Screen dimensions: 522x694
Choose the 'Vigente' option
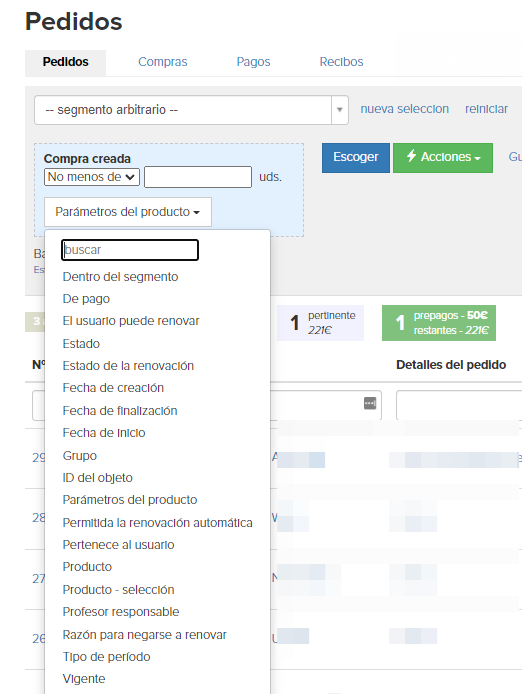point(84,679)
